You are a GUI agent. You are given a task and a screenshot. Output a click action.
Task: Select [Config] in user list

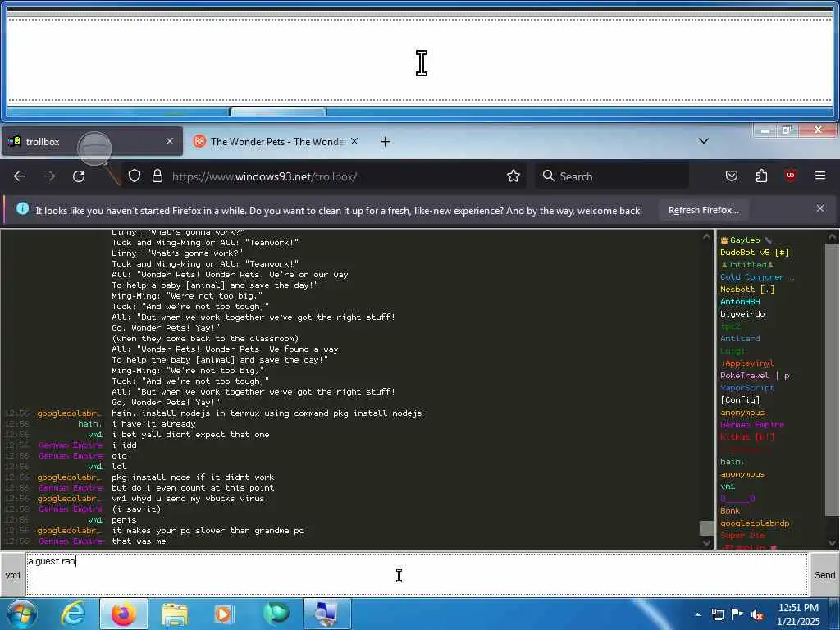(740, 400)
